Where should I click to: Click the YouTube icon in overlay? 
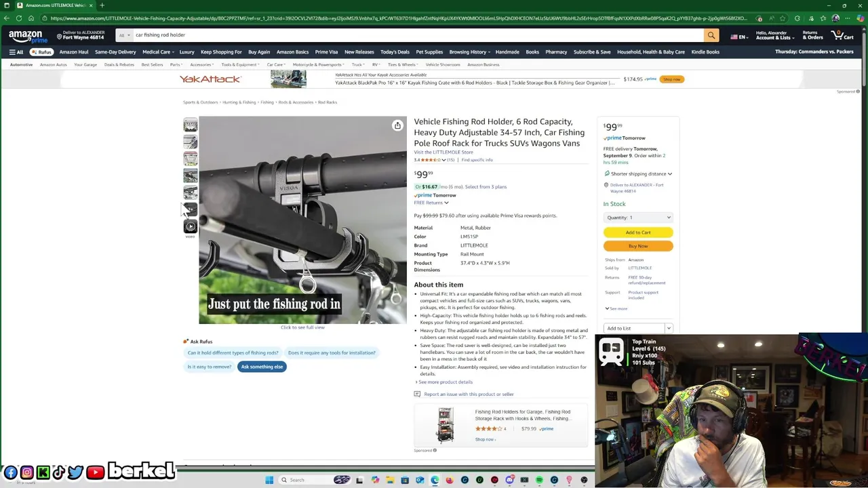tap(96, 472)
